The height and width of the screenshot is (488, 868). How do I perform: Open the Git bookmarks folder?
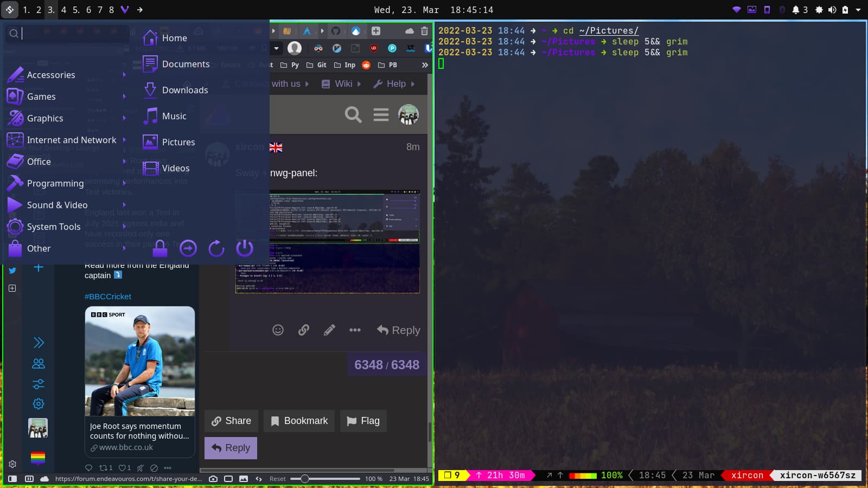[x=316, y=65]
